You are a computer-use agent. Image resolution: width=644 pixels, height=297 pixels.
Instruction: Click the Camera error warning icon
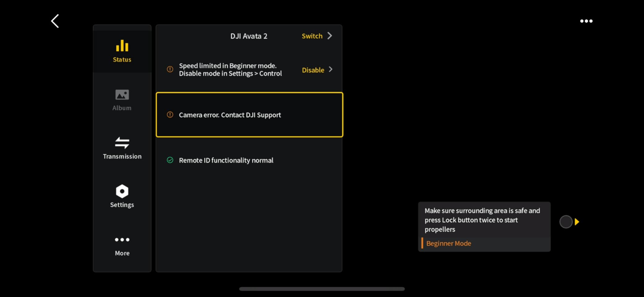pyautogui.click(x=170, y=115)
